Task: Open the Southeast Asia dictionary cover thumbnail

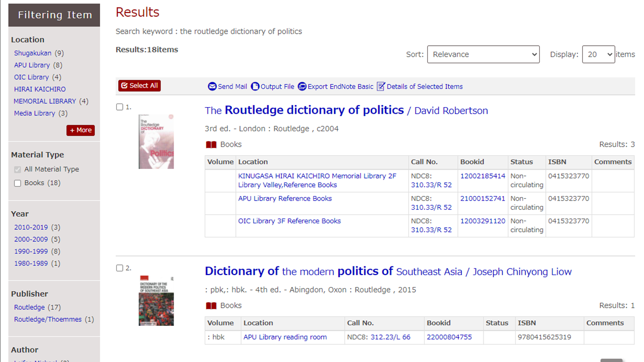Action: pos(156,301)
